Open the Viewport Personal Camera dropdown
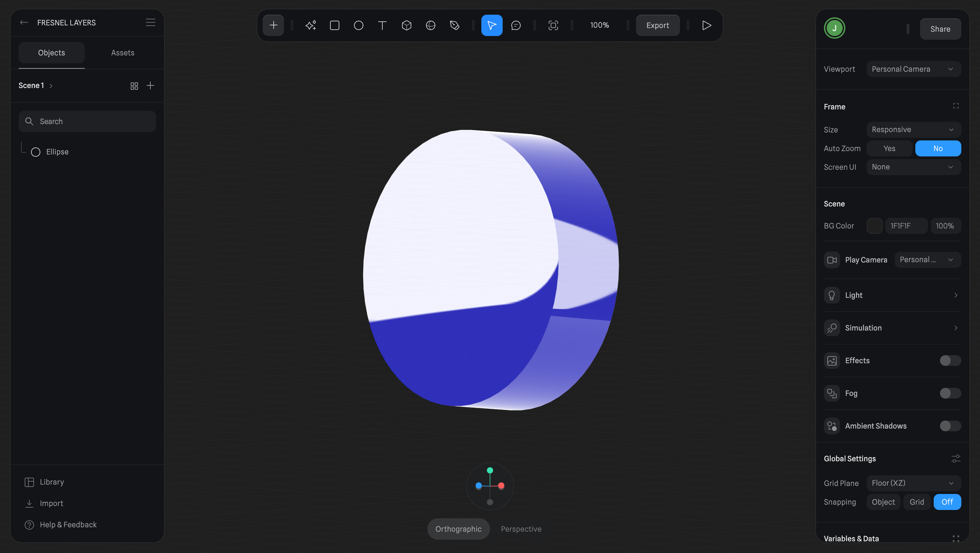Image resolution: width=980 pixels, height=553 pixels. pyautogui.click(x=913, y=69)
